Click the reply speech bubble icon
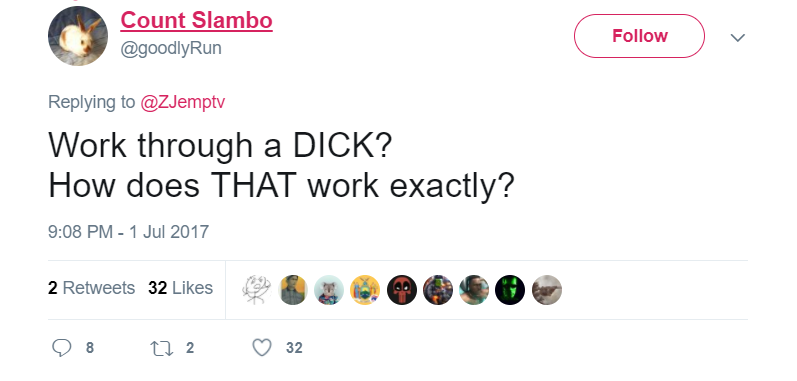The height and width of the screenshot is (381, 797). (62, 348)
